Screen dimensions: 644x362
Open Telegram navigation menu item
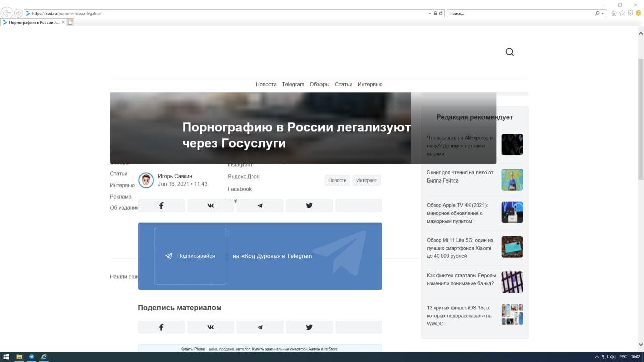(x=293, y=84)
